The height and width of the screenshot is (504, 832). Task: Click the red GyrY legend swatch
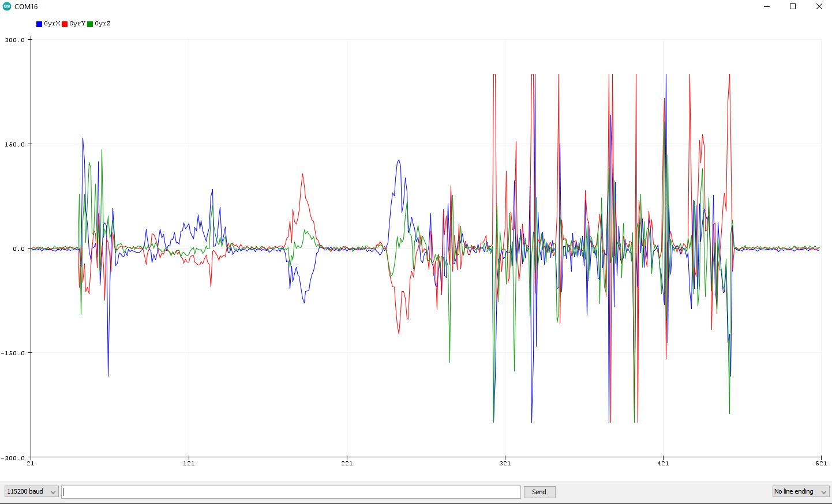tap(65, 24)
